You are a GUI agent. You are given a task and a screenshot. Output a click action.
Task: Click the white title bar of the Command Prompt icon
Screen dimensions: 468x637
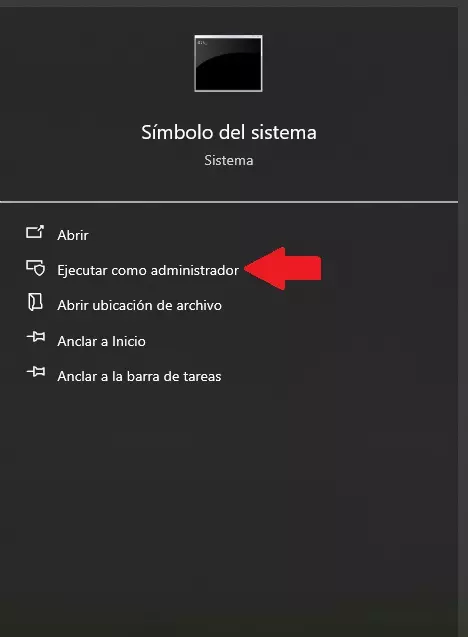228,37
